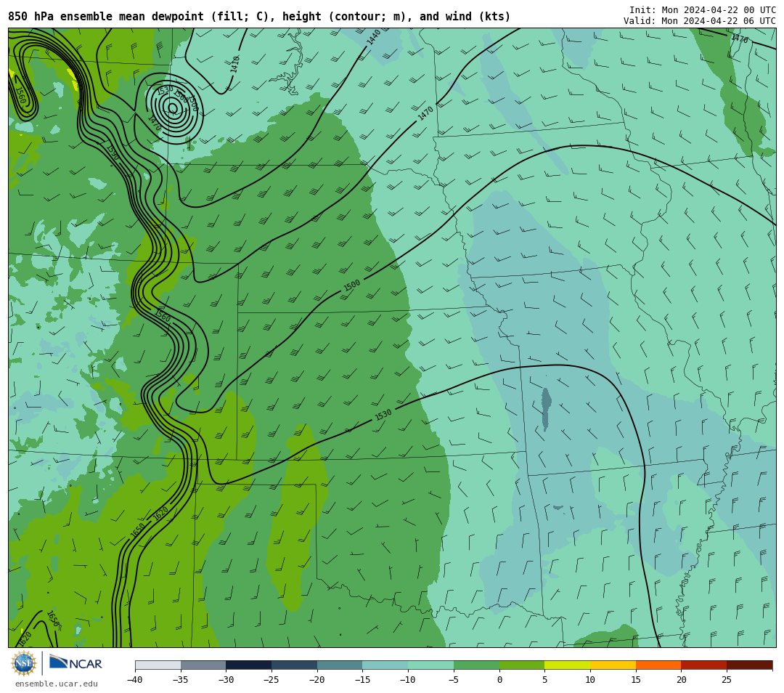
Task: Click the NSF logo emblem
Action: 24,663
